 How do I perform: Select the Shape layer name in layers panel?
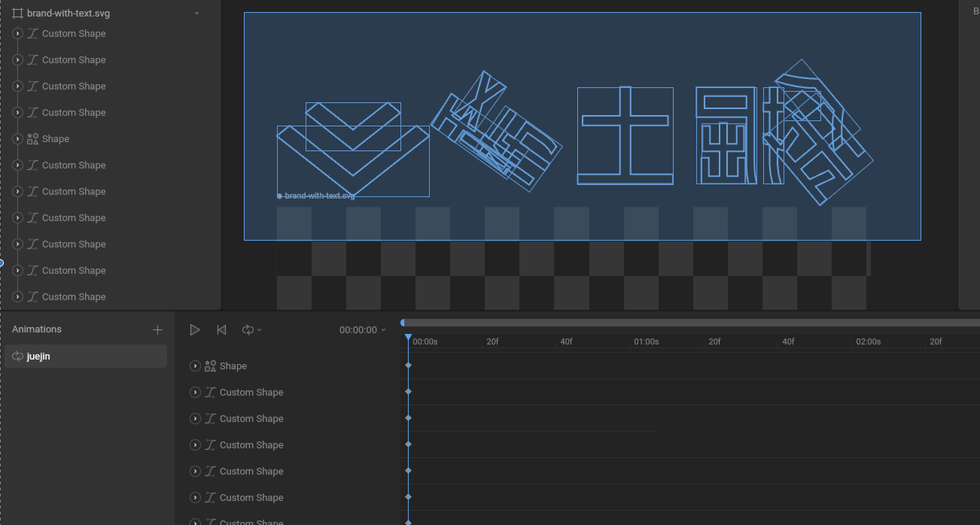(56, 139)
